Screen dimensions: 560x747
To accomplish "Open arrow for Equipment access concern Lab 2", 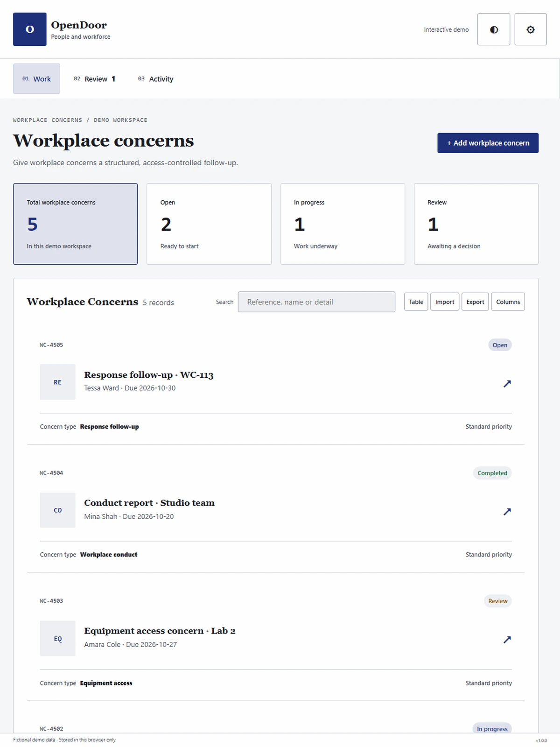I will (x=507, y=639).
